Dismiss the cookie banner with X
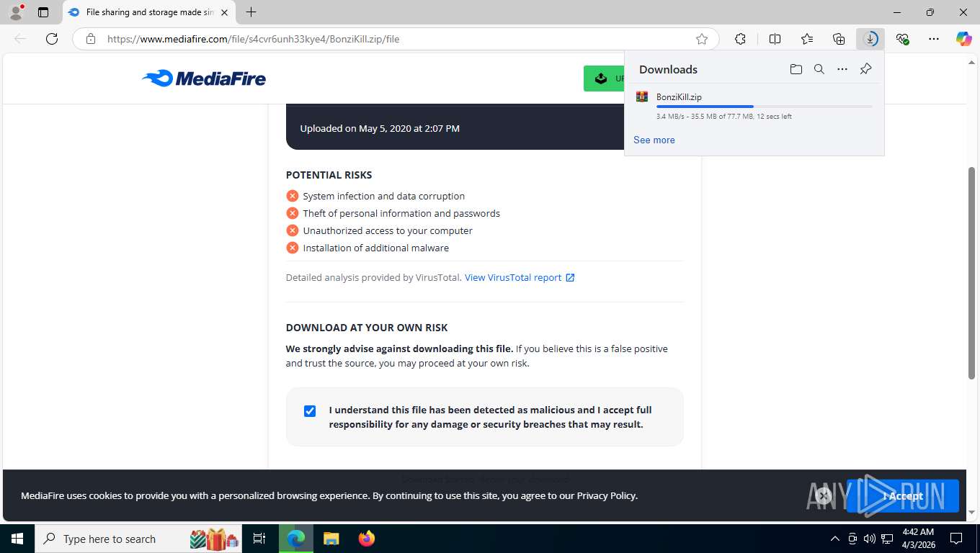This screenshot has height=553, width=980. click(824, 495)
